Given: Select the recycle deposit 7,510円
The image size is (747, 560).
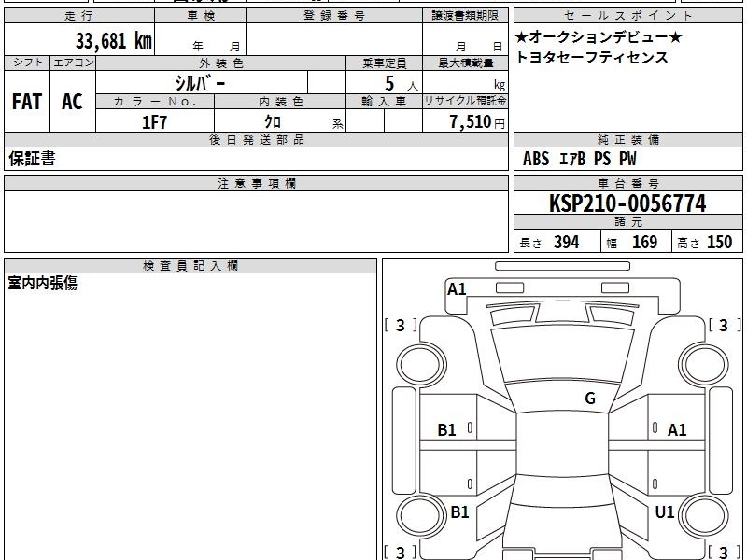Looking at the screenshot, I should (x=477, y=122).
